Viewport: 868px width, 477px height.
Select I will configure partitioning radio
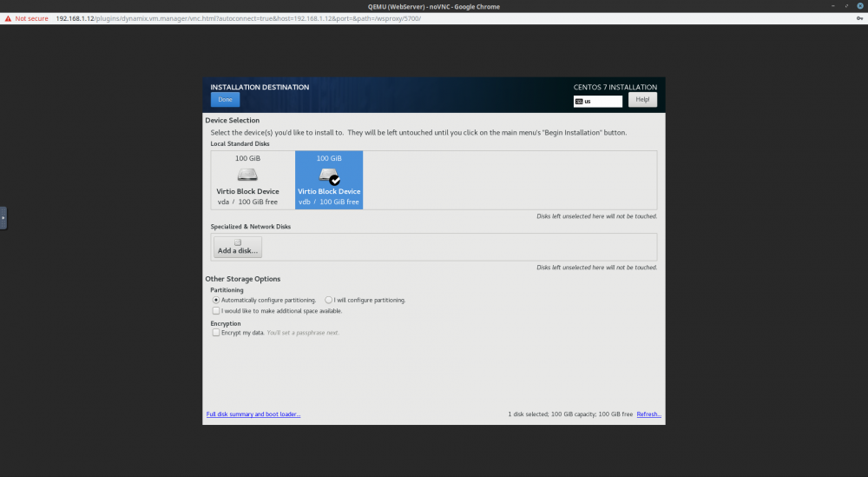pyautogui.click(x=328, y=300)
